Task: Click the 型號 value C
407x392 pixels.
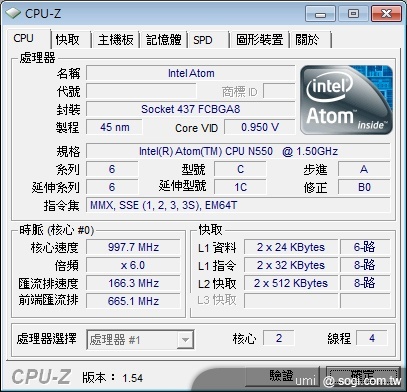Action: [240, 169]
